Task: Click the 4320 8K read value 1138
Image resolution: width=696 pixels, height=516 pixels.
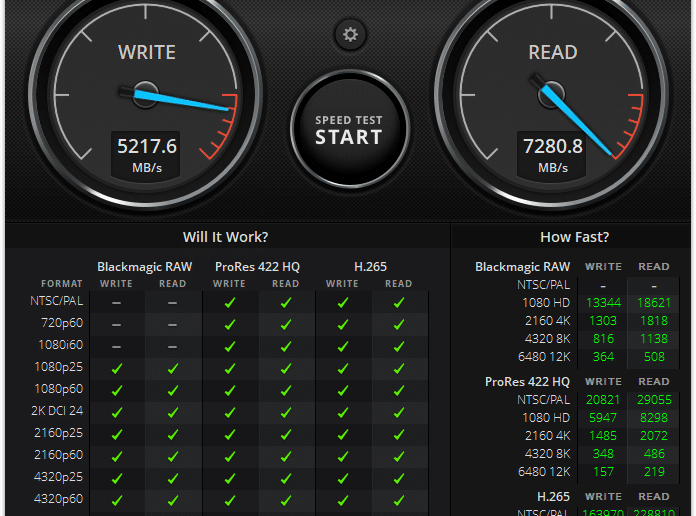Action: click(x=654, y=339)
